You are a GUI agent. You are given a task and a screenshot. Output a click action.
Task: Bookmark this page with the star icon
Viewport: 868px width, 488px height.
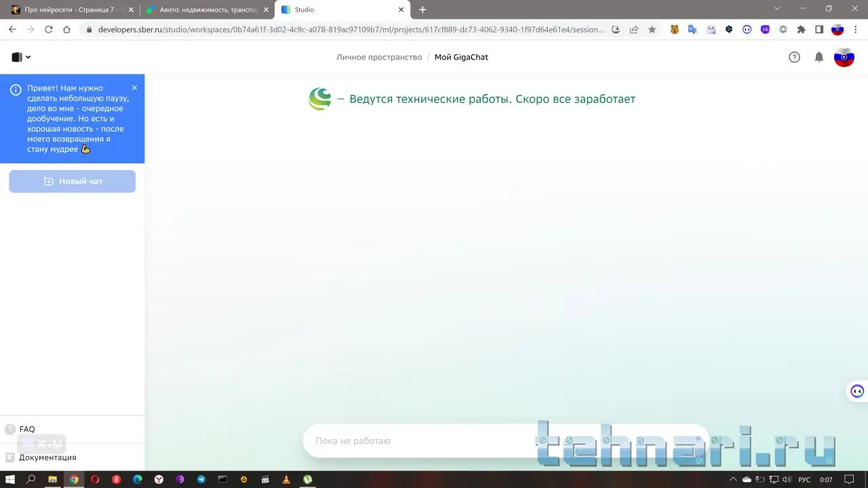click(652, 30)
